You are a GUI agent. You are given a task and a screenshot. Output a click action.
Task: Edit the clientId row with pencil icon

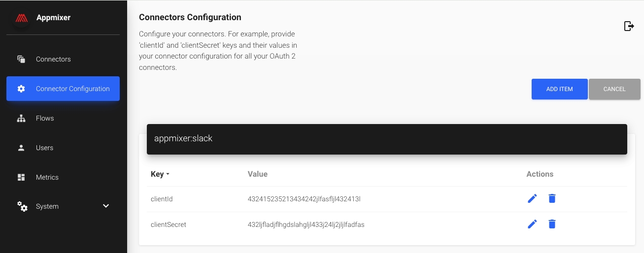tap(532, 198)
